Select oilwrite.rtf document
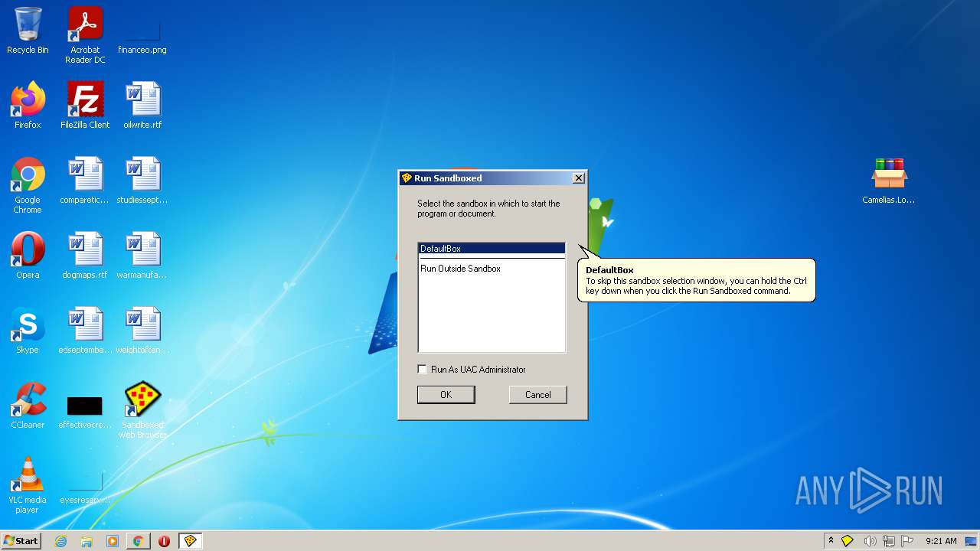Image resolution: width=980 pixels, height=551 pixels. pos(142,105)
